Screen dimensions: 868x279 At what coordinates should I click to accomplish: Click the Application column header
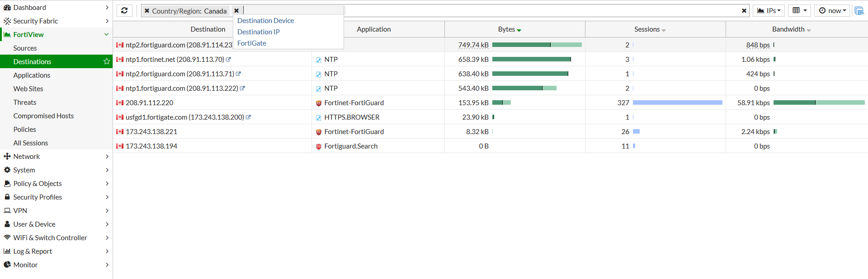373,29
